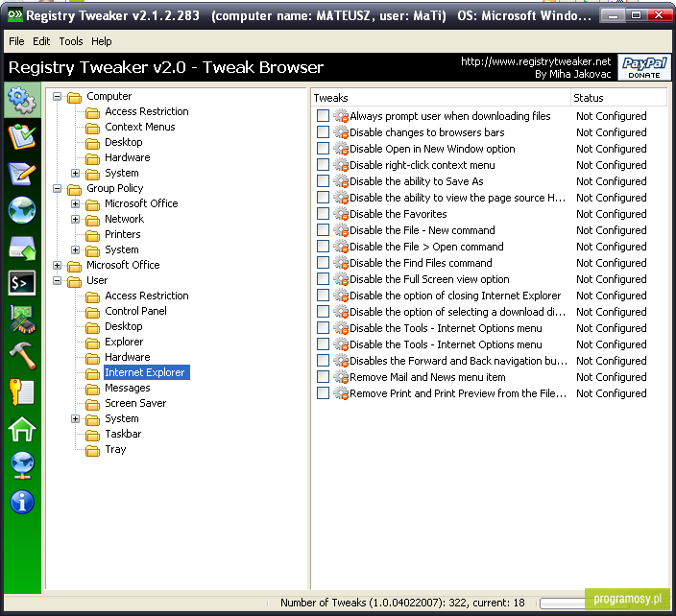Open the globe sidebar icon

(x=22, y=210)
